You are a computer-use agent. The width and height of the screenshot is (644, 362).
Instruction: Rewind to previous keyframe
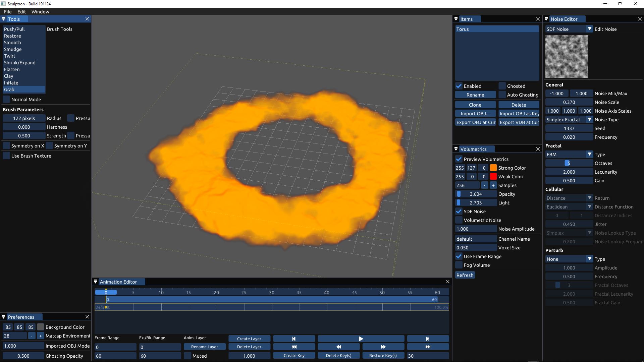338,347
